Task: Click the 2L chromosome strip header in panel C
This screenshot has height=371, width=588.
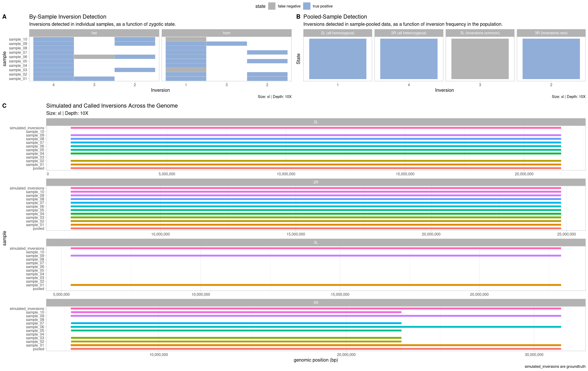Action: coord(316,122)
